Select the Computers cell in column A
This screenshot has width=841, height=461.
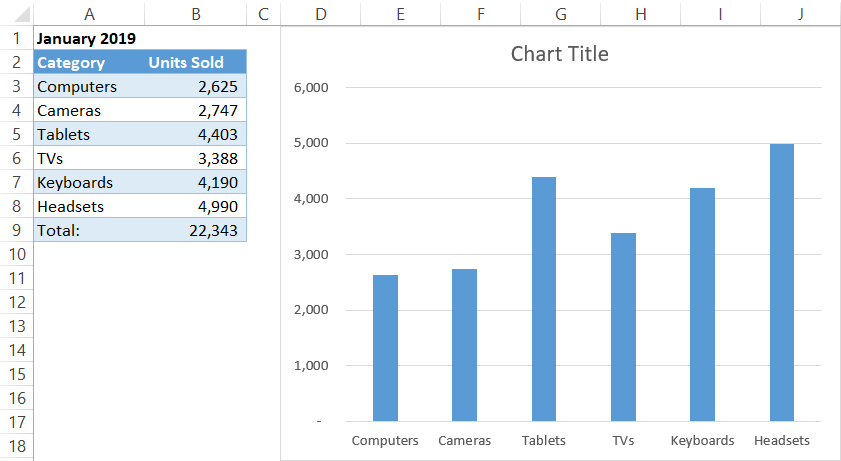click(89, 86)
